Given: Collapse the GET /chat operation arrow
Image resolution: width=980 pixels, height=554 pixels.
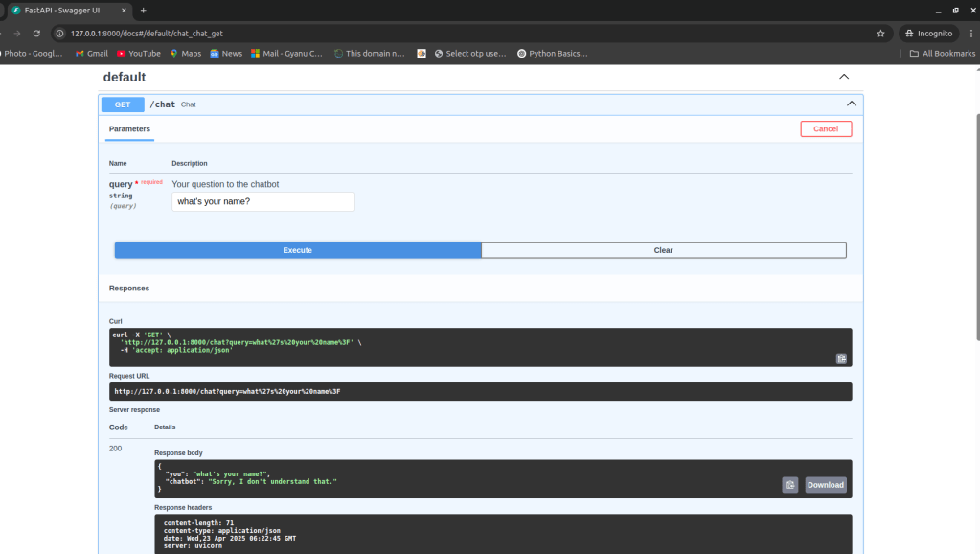Looking at the screenshot, I should 851,104.
